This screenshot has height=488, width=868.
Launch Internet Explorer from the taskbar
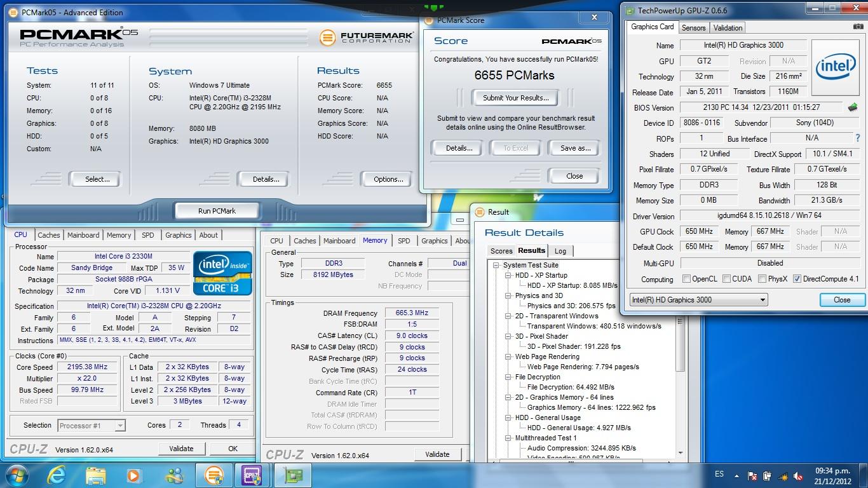coord(58,475)
